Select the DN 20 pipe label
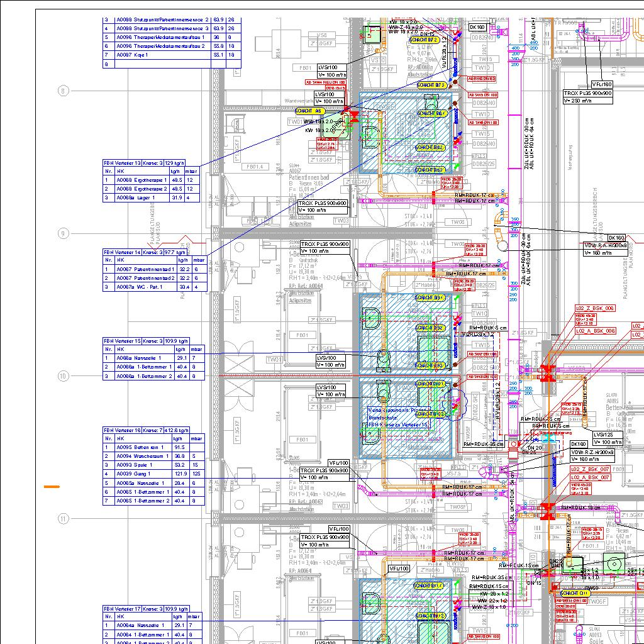This screenshot has height=644, width=644. pos(534,448)
